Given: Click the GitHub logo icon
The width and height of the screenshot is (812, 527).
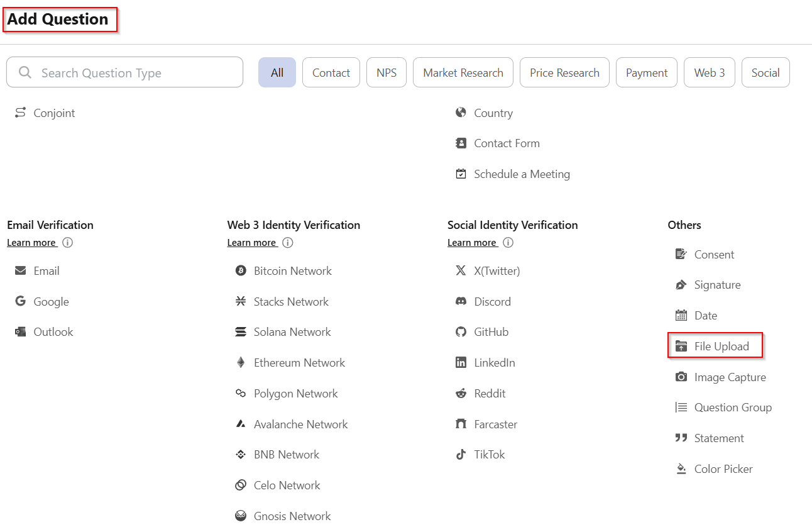Looking at the screenshot, I should pyautogui.click(x=461, y=331).
